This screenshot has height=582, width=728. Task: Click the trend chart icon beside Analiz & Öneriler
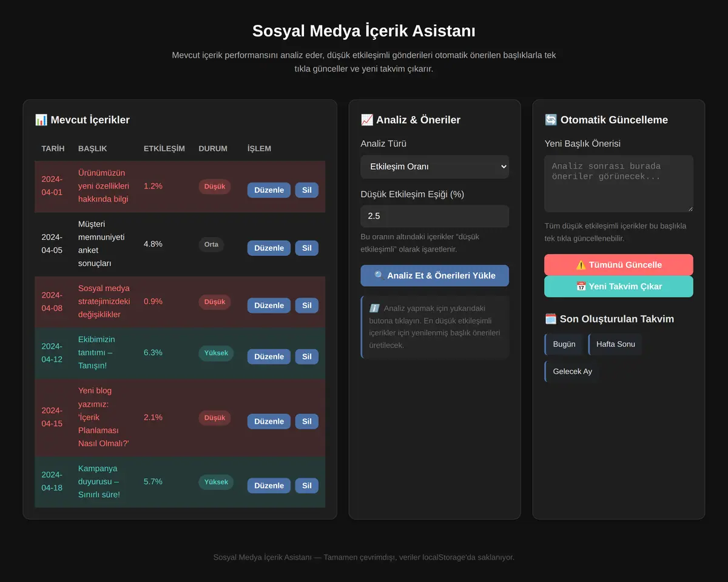[x=366, y=120]
